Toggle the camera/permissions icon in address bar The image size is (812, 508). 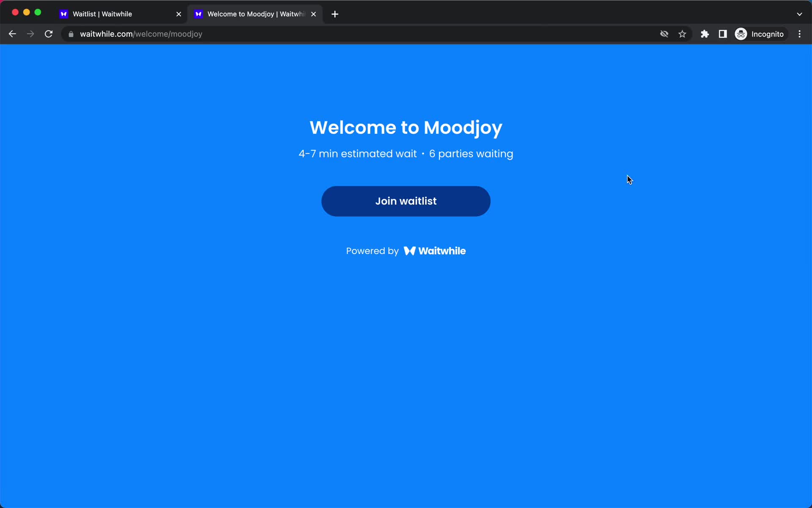tap(664, 34)
